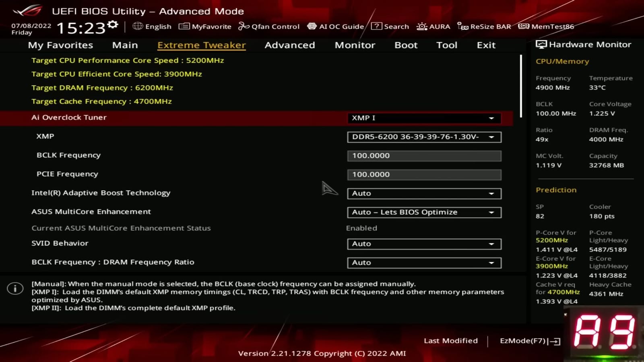Adjust BCLK Frequency DRAM Frequency Ratio
Viewport: 644px width, 362px height.
pos(424,262)
